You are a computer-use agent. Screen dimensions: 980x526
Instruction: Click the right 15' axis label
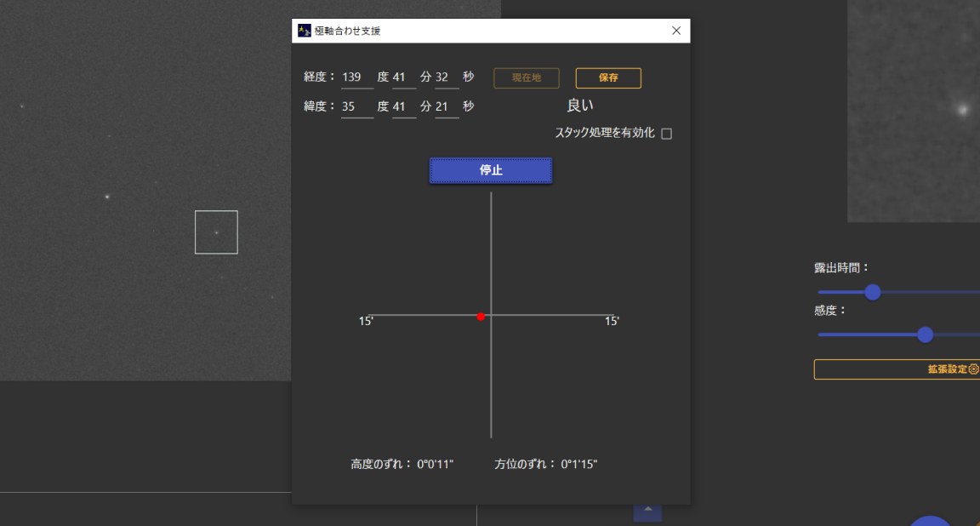pyautogui.click(x=612, y=321)
